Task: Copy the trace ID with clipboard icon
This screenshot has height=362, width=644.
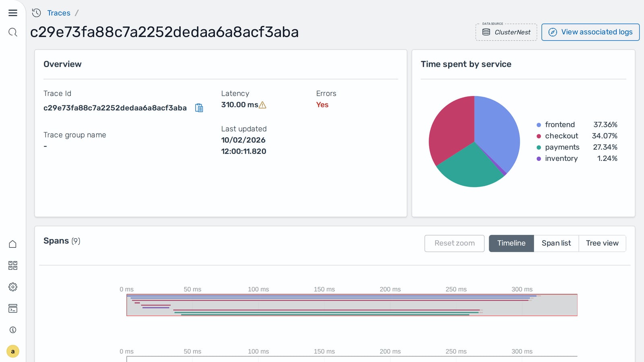Action: 199,108
